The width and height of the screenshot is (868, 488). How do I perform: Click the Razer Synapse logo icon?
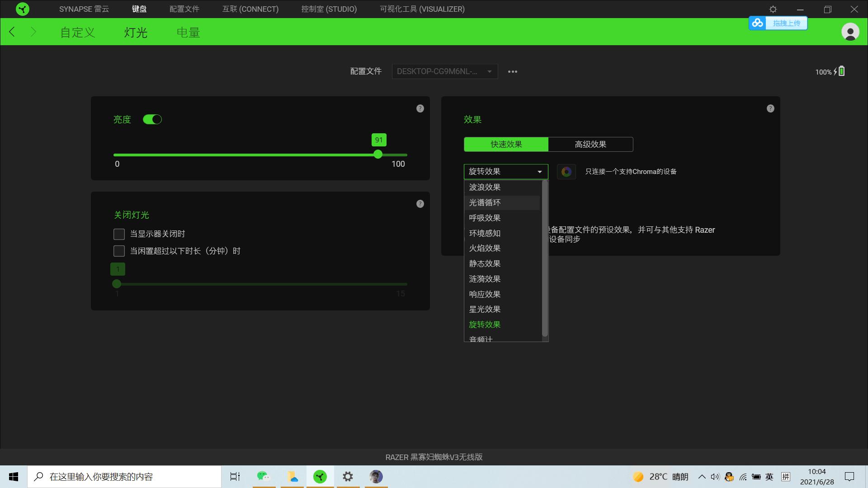tap(22, 9)
